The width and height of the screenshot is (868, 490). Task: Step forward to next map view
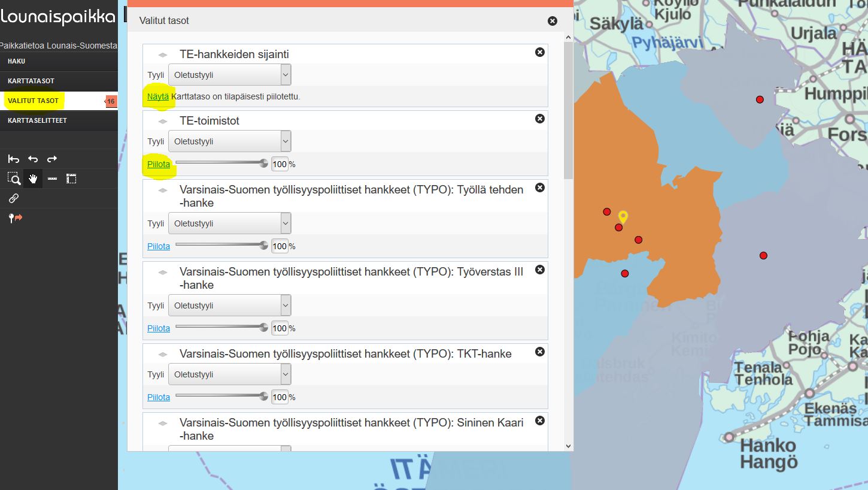52,159
